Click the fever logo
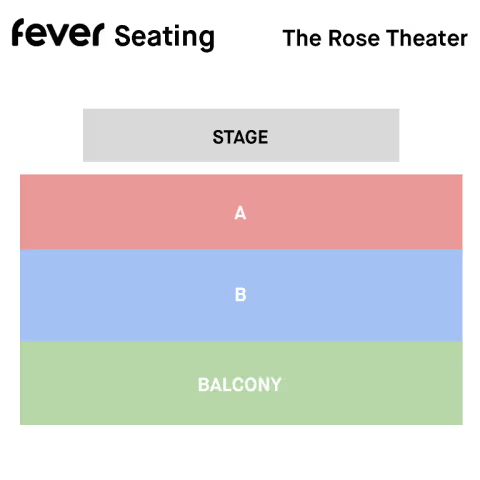This screenshot has width=480, height=480. (58, 33)
